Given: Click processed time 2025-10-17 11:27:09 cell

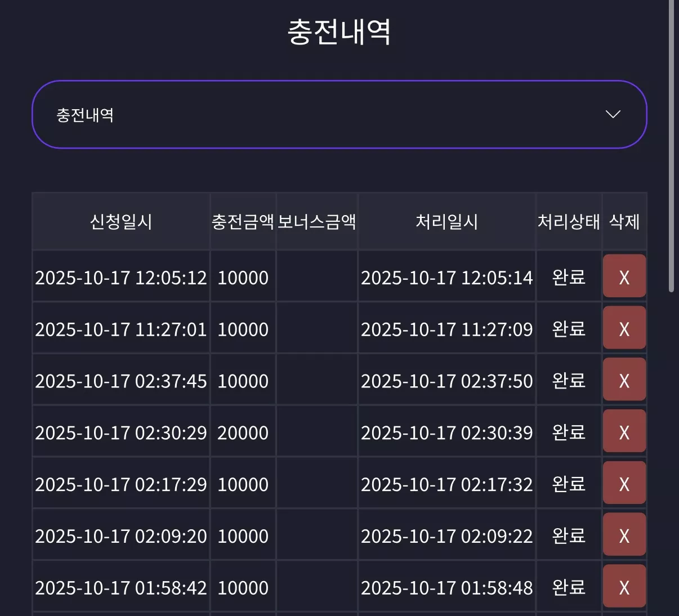Looking at the screenshot, I should point(446,329).
